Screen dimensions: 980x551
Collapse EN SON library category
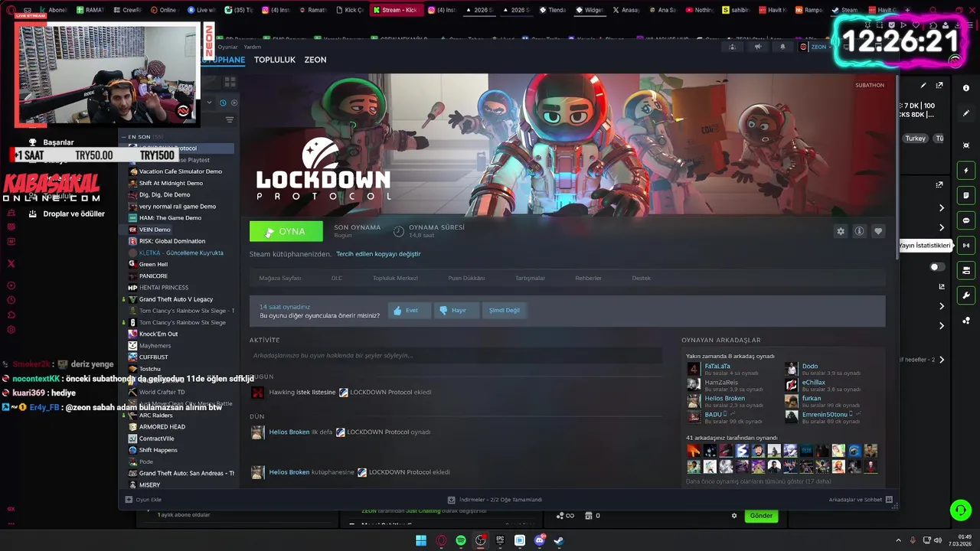(124, 137)
